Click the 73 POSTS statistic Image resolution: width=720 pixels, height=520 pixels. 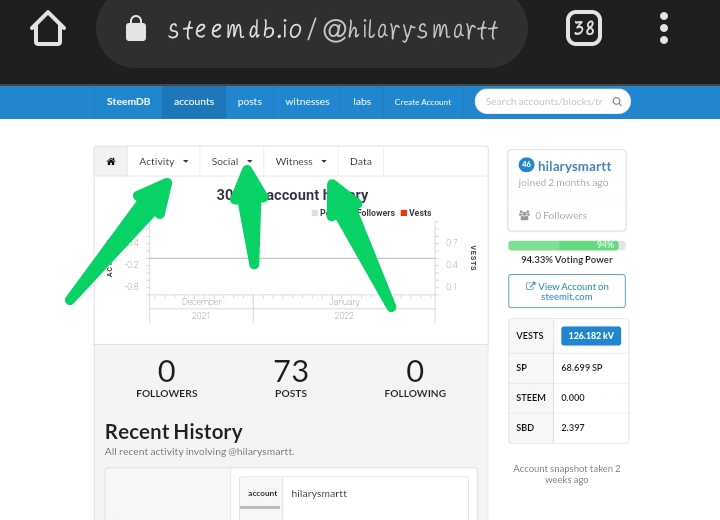291,378
